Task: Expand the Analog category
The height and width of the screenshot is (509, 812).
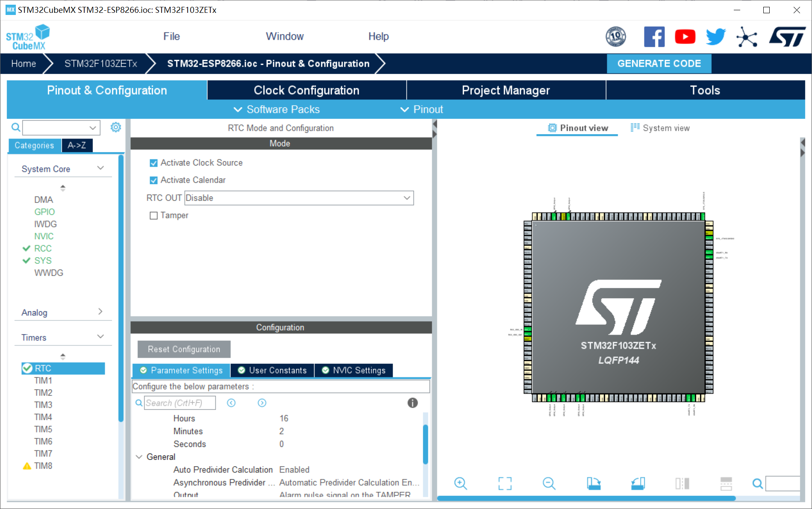Action: pos(100,312)
